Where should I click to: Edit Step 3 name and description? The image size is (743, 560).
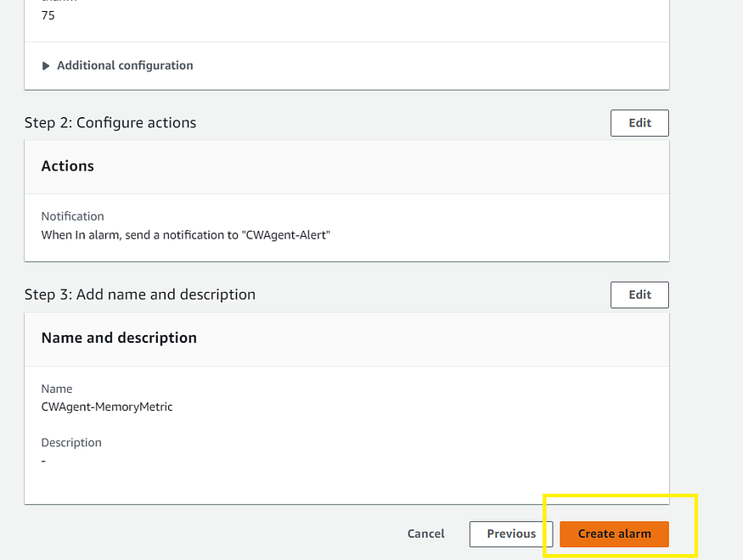[x=639, y=294]
